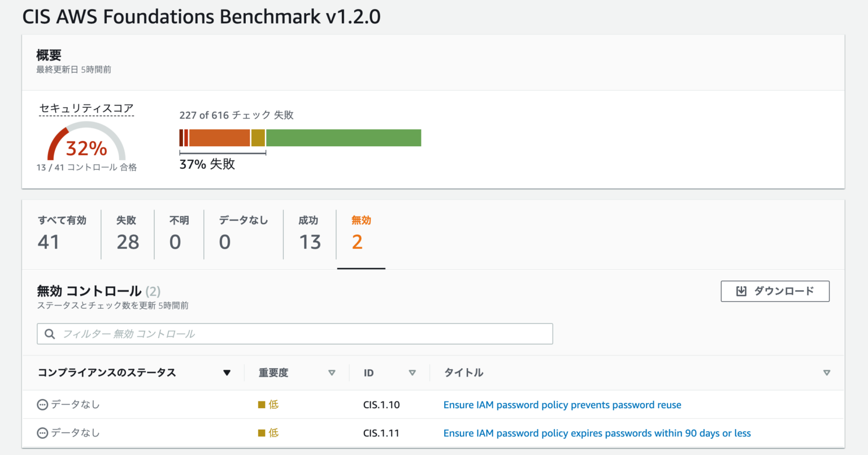Open the コンプライアンスのステータス column filter dropdown

(x=227, y=373)
